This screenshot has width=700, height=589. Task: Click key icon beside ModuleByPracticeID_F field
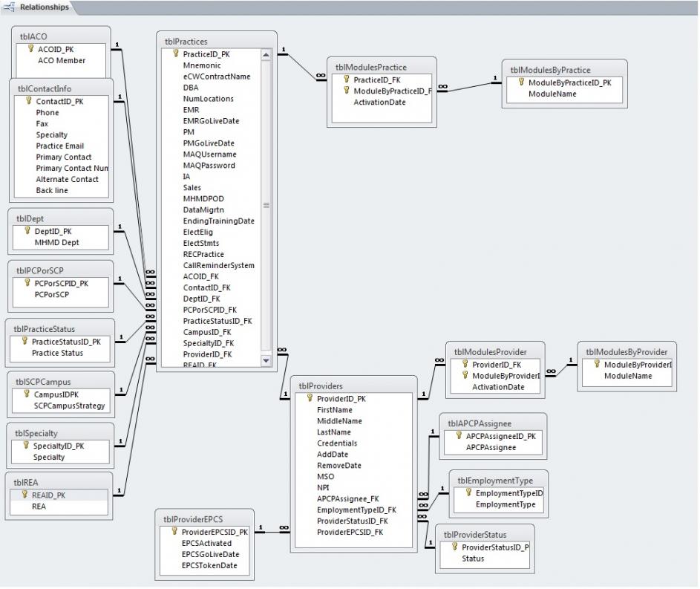coord(347,90)
